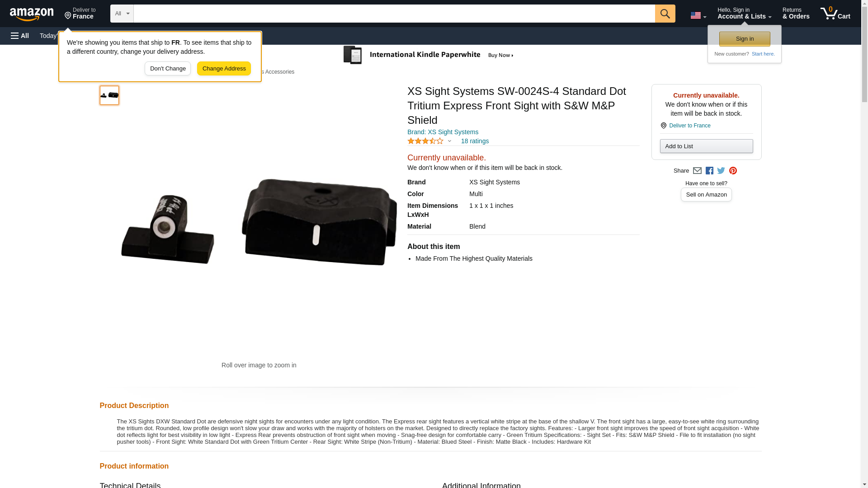Open the Add to List dropdown
This screenshot has height=488, width=868.
706,146
